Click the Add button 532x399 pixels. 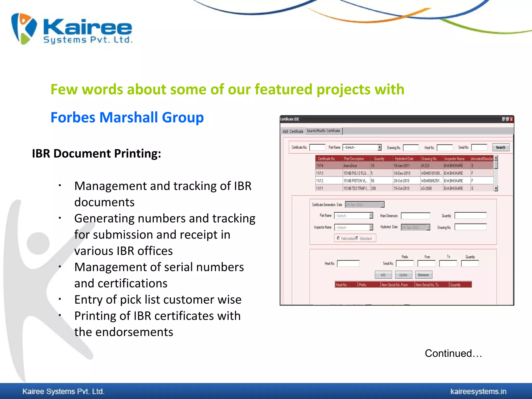tap(383, 275)
